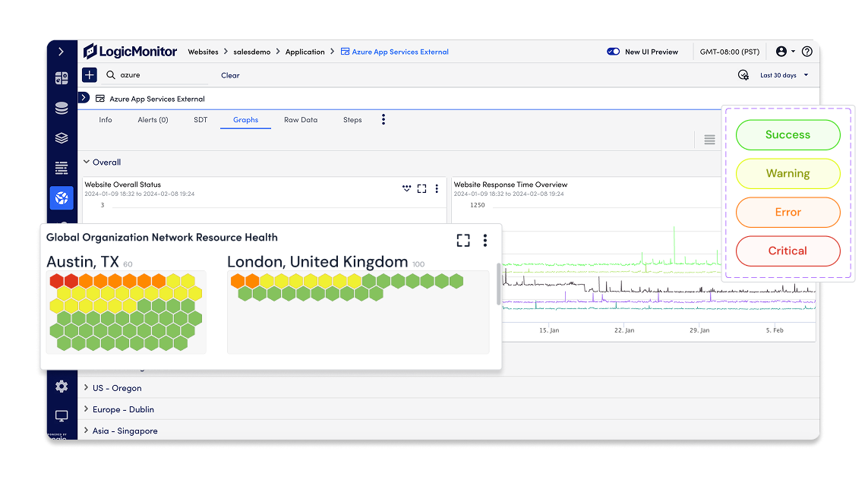The image size is (868, 489).
Task: Click the Azure App Services External device icon
Action: coord(100,99)
